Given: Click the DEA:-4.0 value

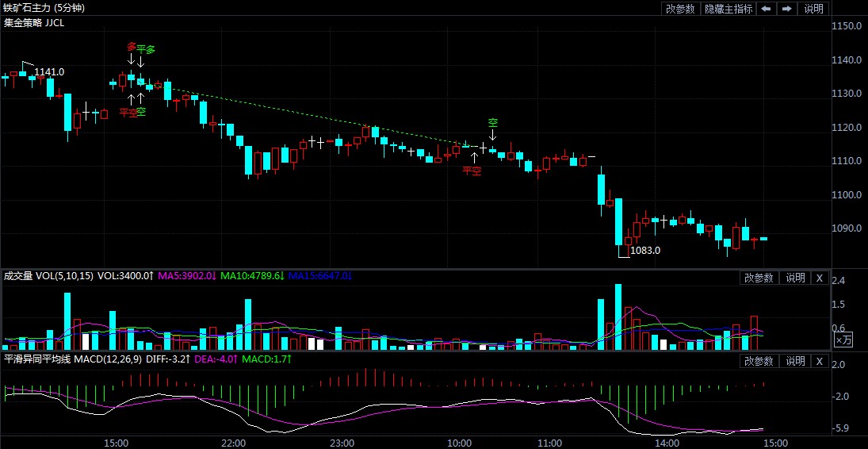Looking at the screenshot, I should click(216, 359).
